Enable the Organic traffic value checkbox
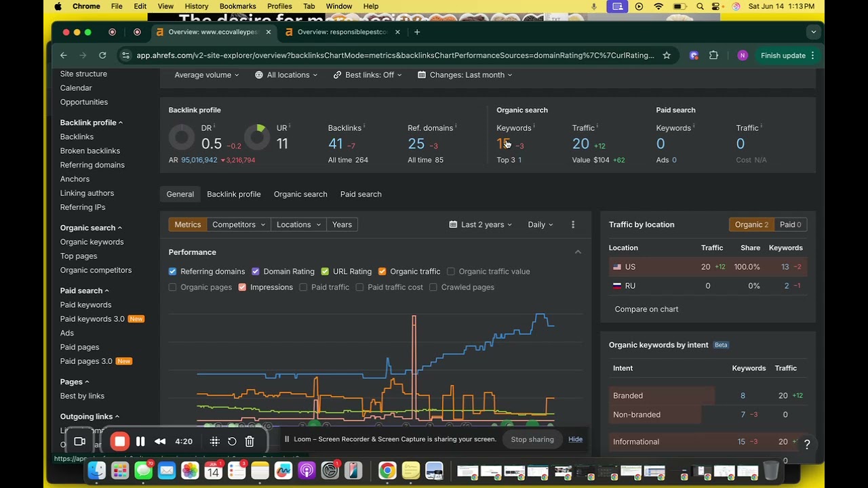Viewport: 868px width, 488px height. click(x=451, y=271)
